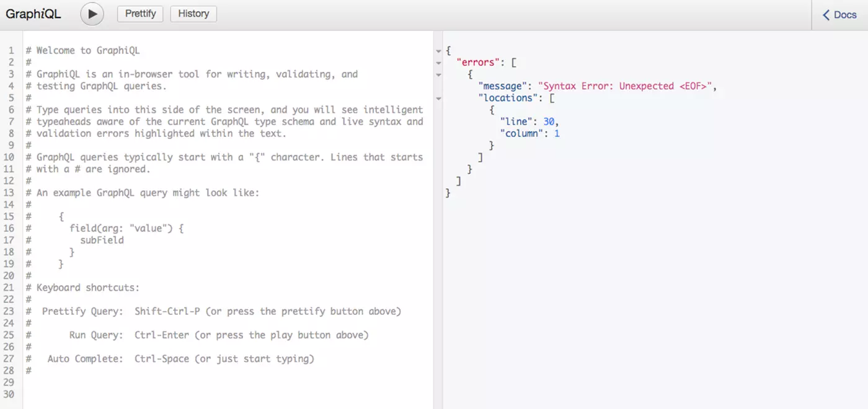Viewport: 868px width, 409px height.
Task: Collapse the outermost result brace using the top fold arrow
Action: tap(439, 51)
